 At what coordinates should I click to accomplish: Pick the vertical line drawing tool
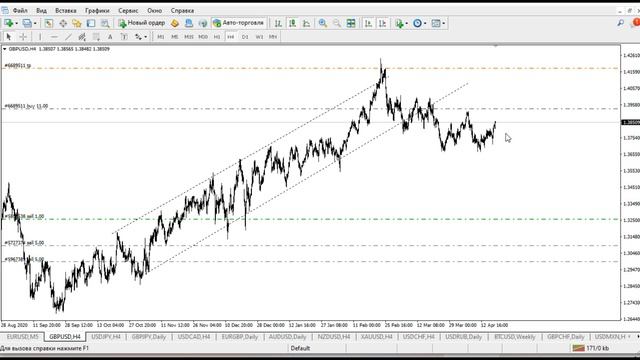tap(40, 37)
